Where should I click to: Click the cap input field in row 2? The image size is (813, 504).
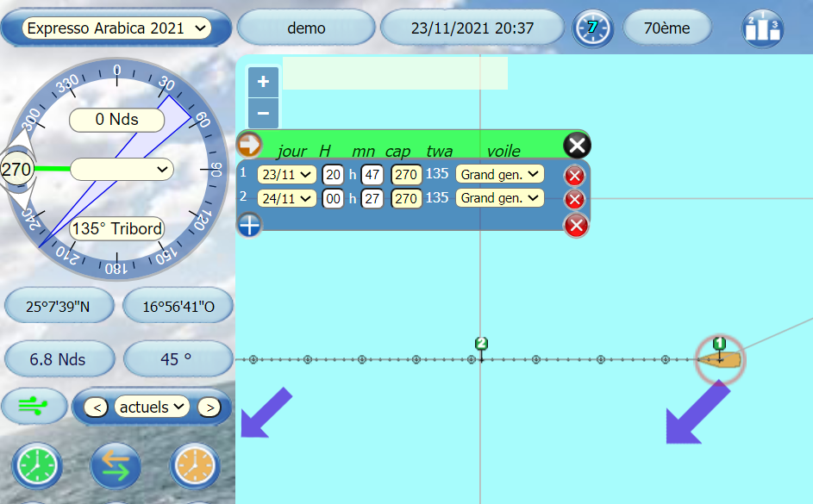click(x=405, y=198)
